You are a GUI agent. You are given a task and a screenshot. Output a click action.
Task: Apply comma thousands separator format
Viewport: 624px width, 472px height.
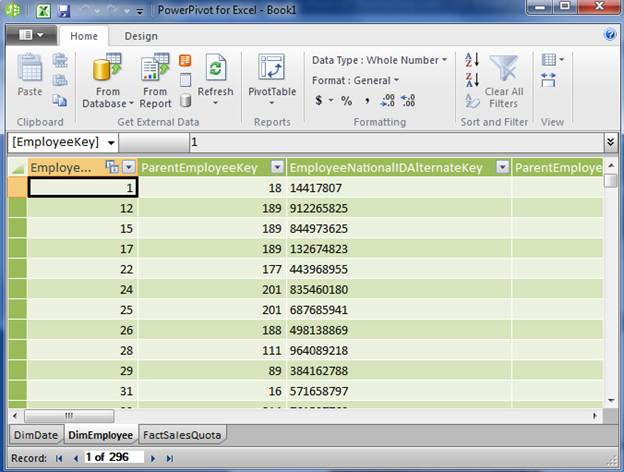pos(367,101)
